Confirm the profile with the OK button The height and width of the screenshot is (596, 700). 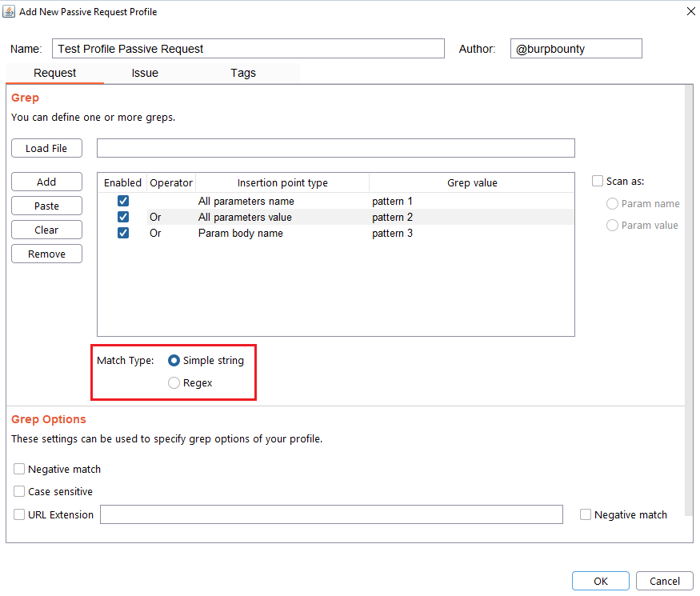(x=600, y=582)
